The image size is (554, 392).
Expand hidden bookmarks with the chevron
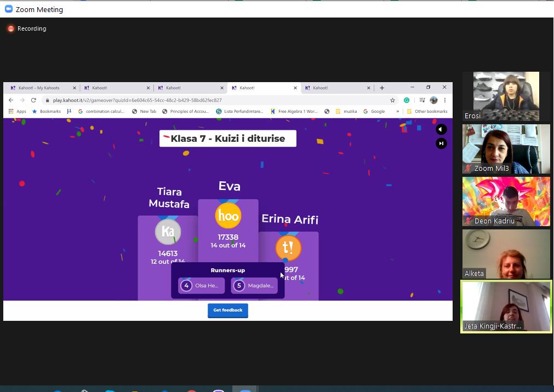tap(397, 111)
